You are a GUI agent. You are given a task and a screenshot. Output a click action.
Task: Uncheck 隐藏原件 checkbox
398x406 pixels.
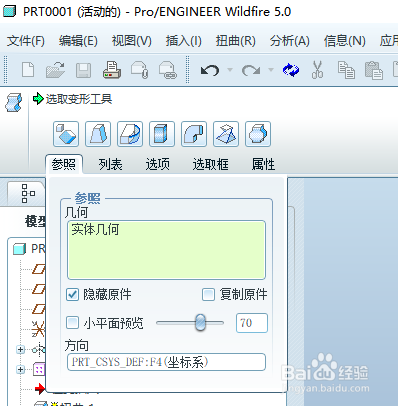[72, 295]
